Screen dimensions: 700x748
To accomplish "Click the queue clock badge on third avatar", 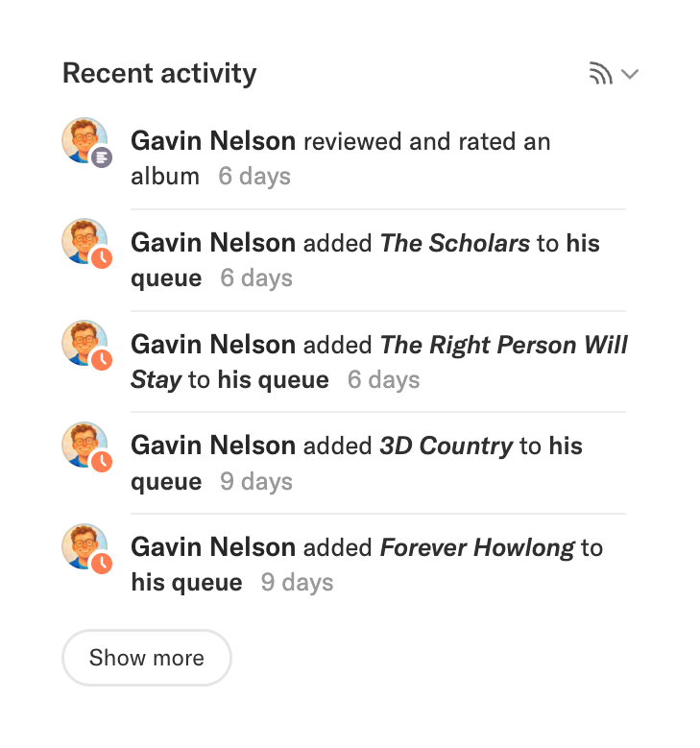I will pos(102,360).
